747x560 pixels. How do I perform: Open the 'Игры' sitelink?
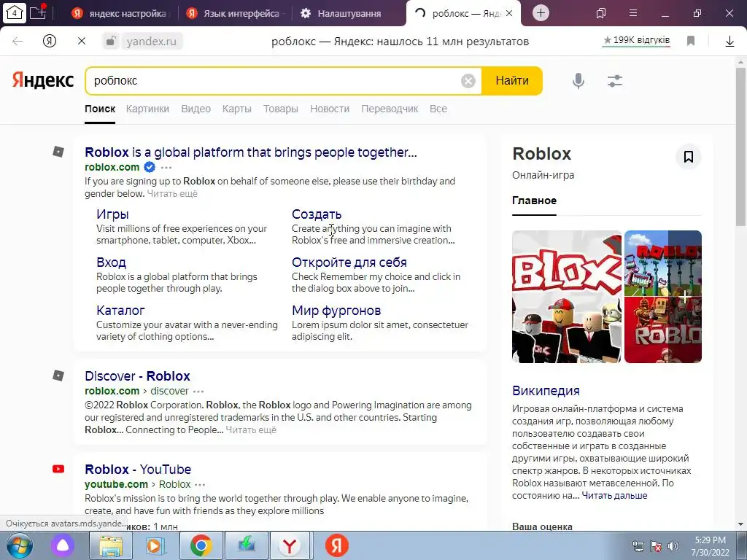point(112,214)
